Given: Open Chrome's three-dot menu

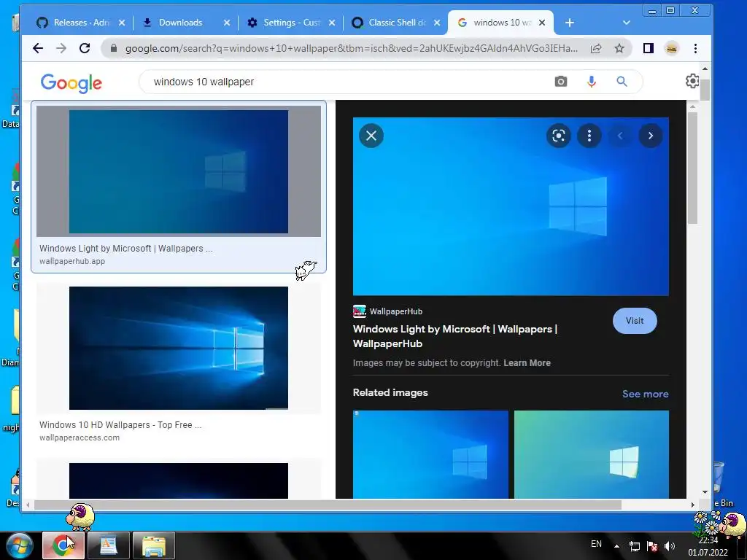Looking at the screenshot, I should tap(695, 48).
